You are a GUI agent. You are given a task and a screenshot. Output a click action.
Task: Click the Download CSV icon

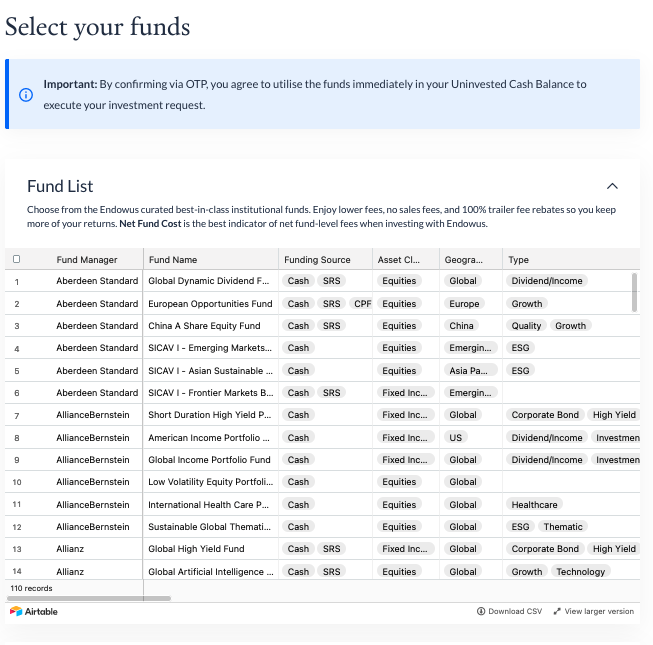coord(481,611)
